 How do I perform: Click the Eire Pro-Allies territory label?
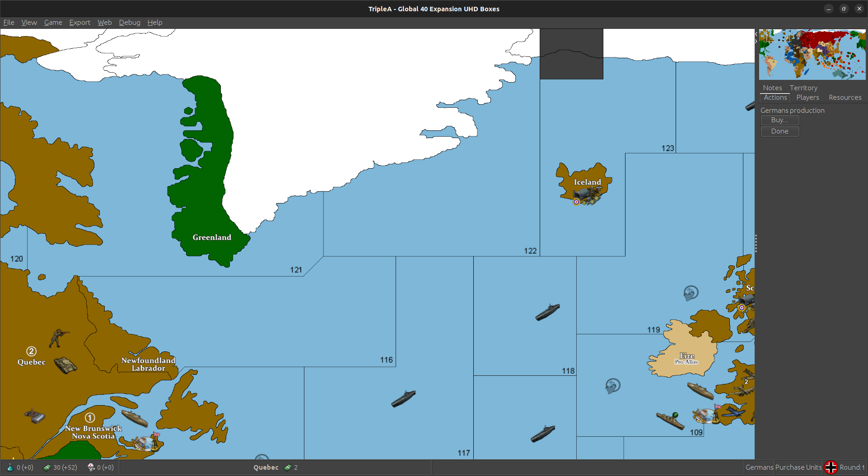pos(686,358)
